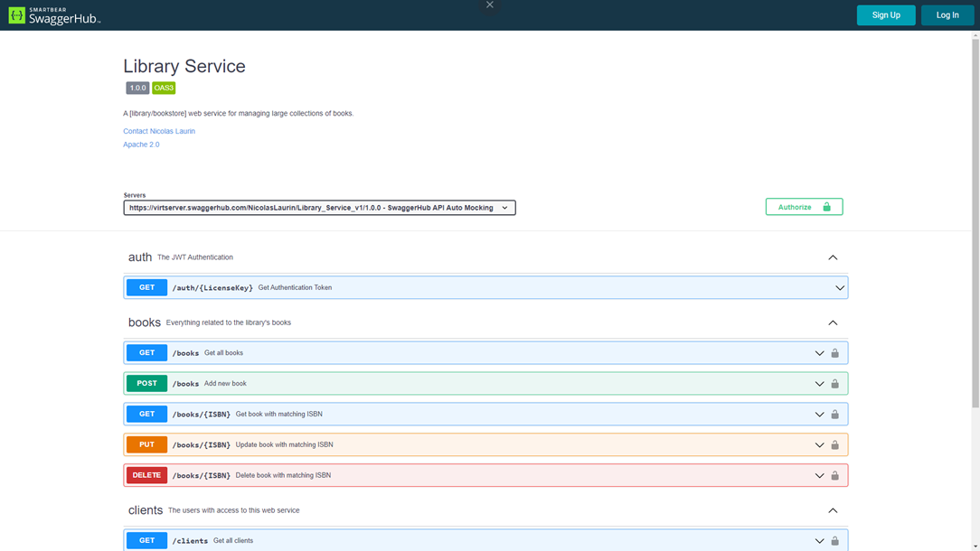The image size is (980, 551).
Task: Click lock icon on DELETE /books/{ISBN} row
Action: pyautogui.click(x=835, y=475)
